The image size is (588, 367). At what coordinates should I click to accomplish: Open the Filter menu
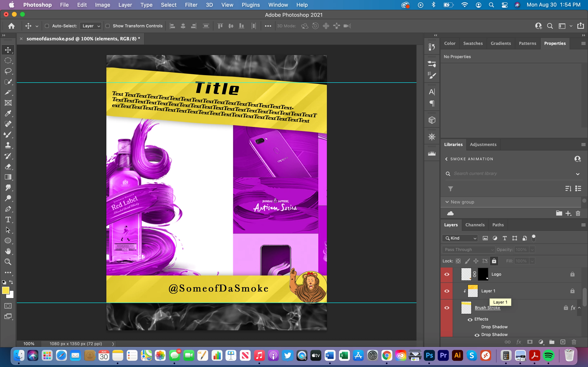point(191,5)
